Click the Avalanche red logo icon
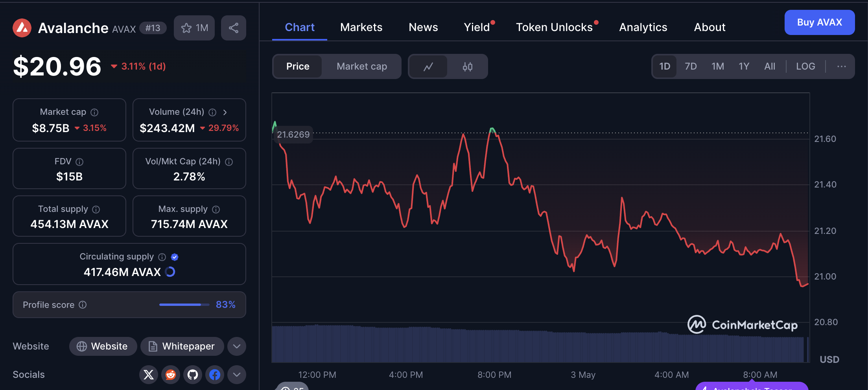 (22, 28)
